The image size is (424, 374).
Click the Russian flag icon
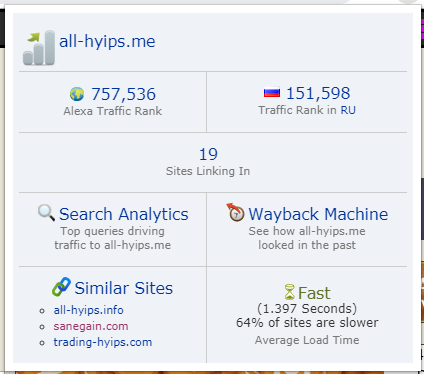point(272,92)
